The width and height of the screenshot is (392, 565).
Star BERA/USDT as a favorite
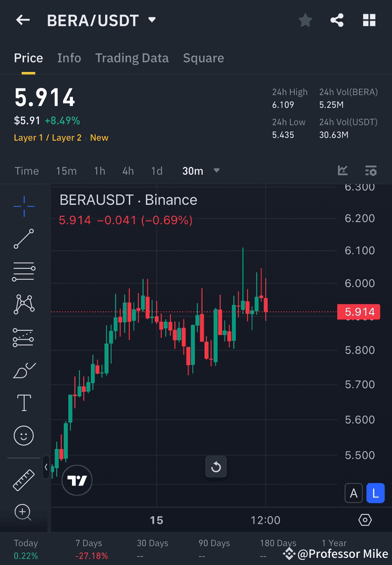click(x=305, y=20)
